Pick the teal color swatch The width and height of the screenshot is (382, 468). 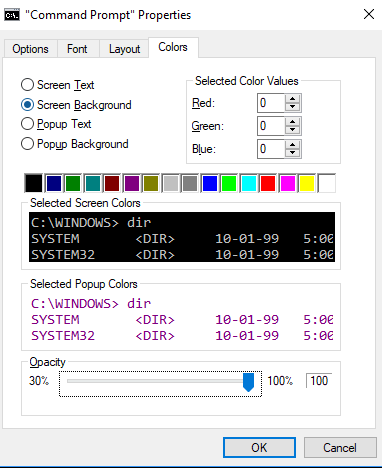(93, 183)
